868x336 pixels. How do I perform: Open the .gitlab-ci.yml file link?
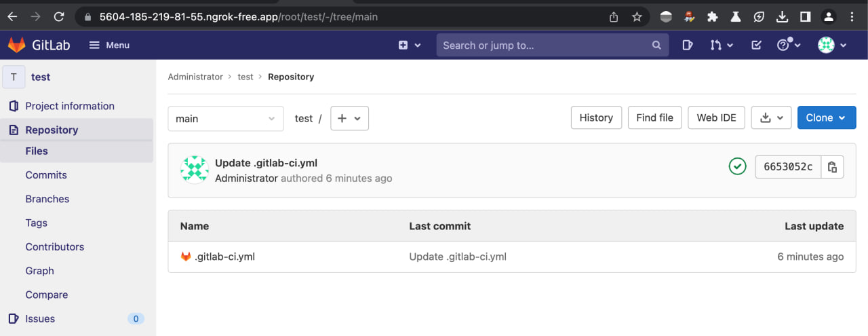click(224, 257)
